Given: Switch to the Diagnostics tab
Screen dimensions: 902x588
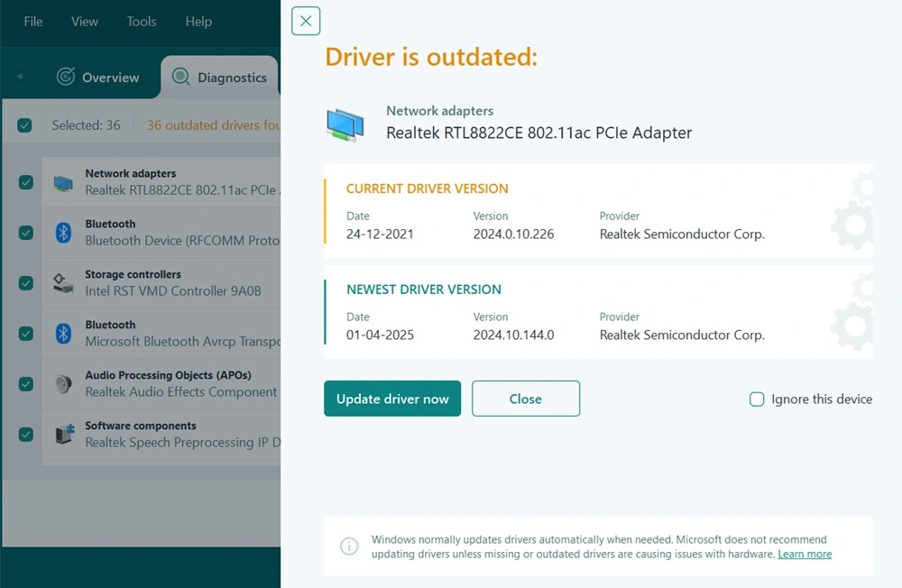Looking at the screenshot, I should 220,77.
